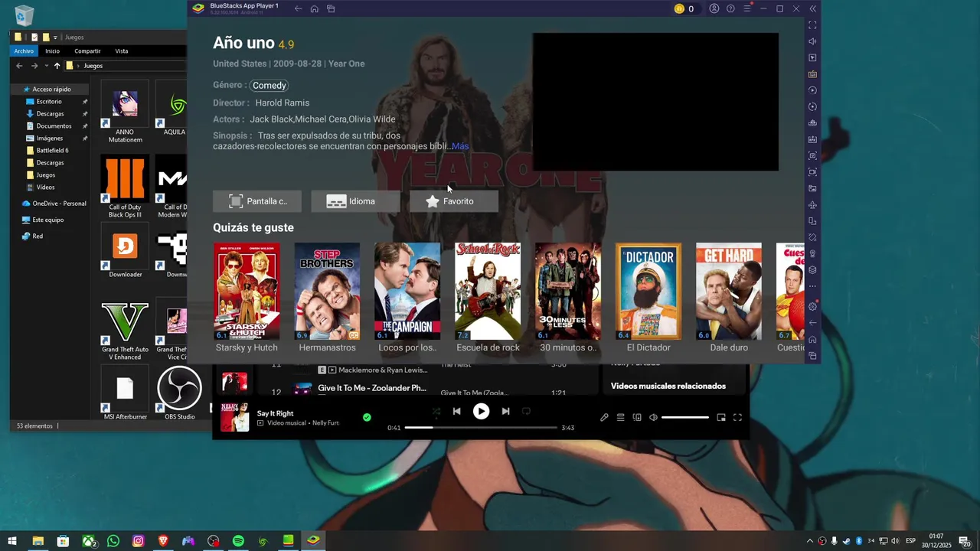Click BlueStacks sidebar airplane mode icon
Screen dimensions: 980x551
pyautogui.click(x=812, y=204)
